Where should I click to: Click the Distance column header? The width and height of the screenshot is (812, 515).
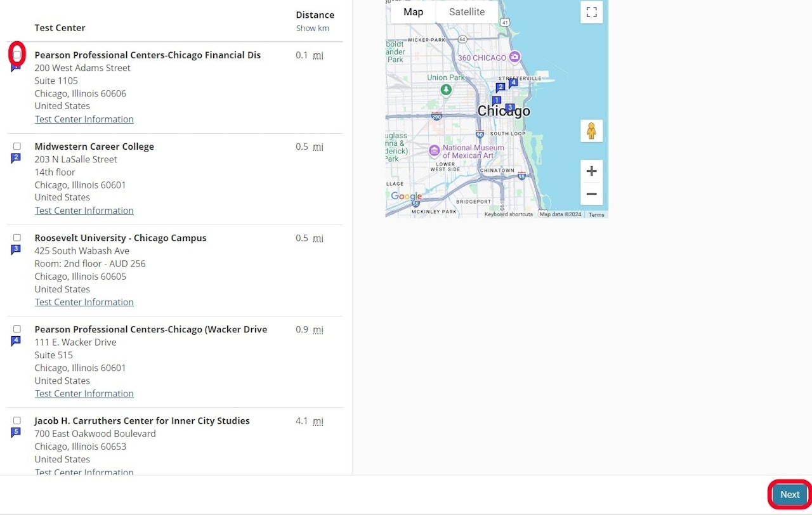tap(315, 15)
